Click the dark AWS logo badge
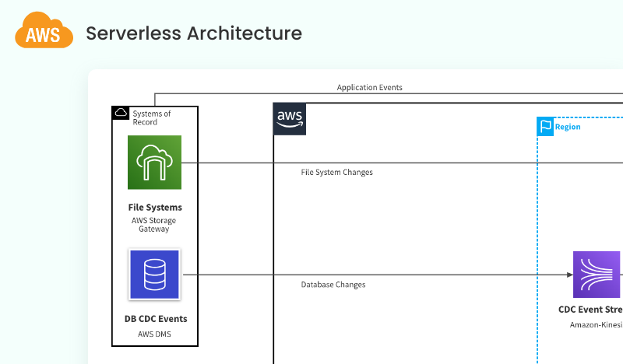The height and width of the screenshot is (364, 623). click(289, 119)
